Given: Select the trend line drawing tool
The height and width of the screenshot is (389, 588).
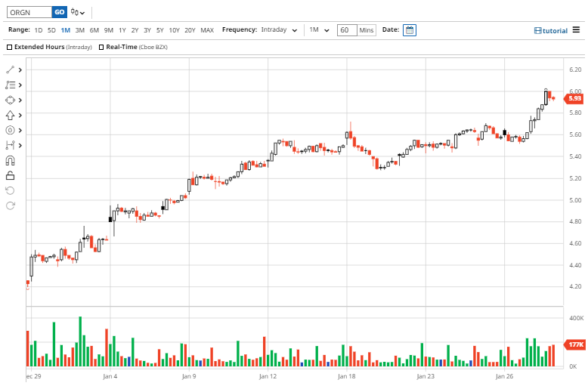Looking at the screenshot, I should point(10,69).
